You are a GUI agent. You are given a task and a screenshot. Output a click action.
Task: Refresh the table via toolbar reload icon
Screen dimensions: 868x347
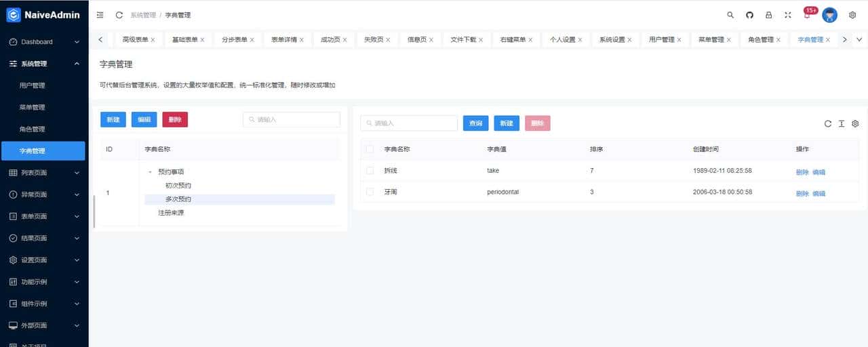828,123
